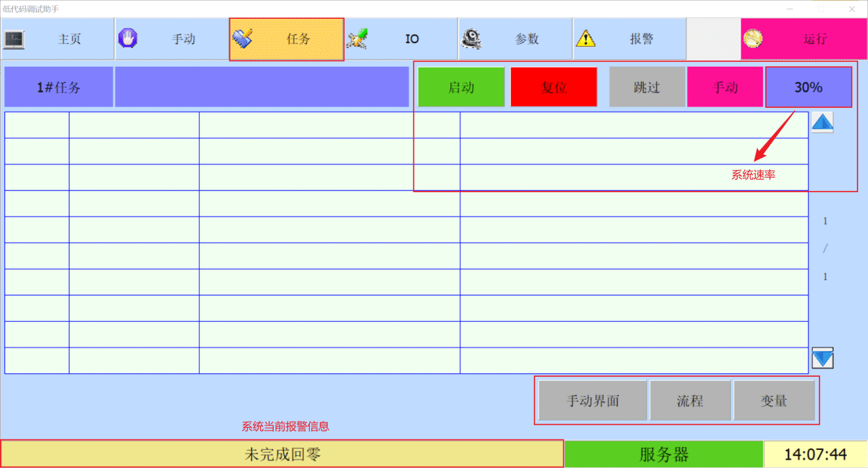
Task: Open the 30% system speed selector
Action: pos(808,88)
